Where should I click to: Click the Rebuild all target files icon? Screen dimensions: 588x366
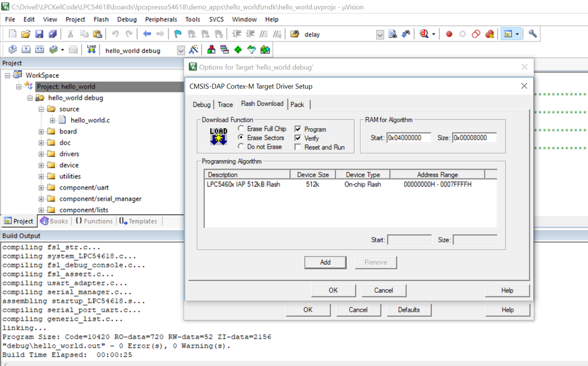(39, 49)
